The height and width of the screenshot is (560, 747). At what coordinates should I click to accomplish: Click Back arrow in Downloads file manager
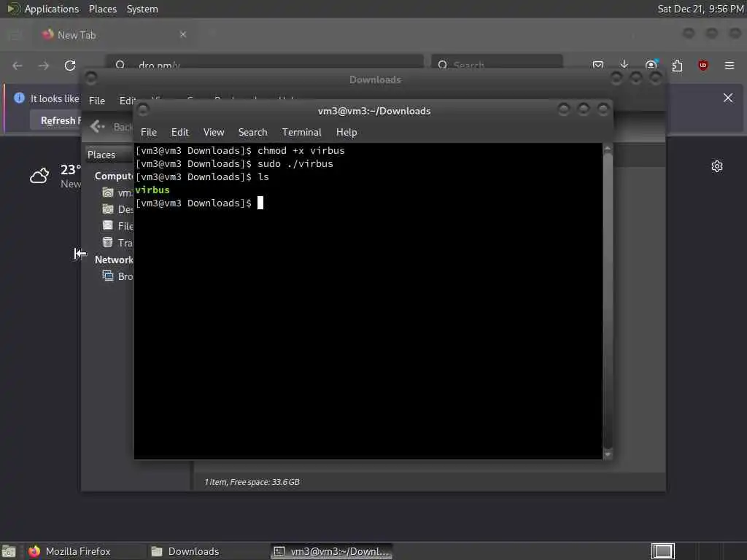(97, 126)
